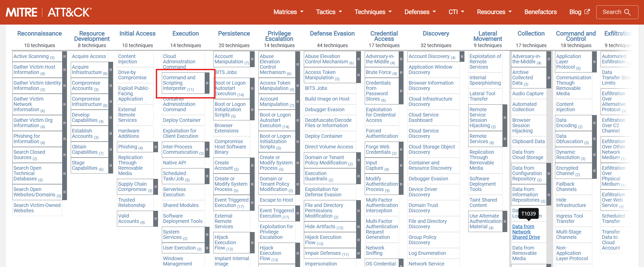
Task: Expand sub-techniques of Impair Defenses
Action: click(x=359, y=253)
